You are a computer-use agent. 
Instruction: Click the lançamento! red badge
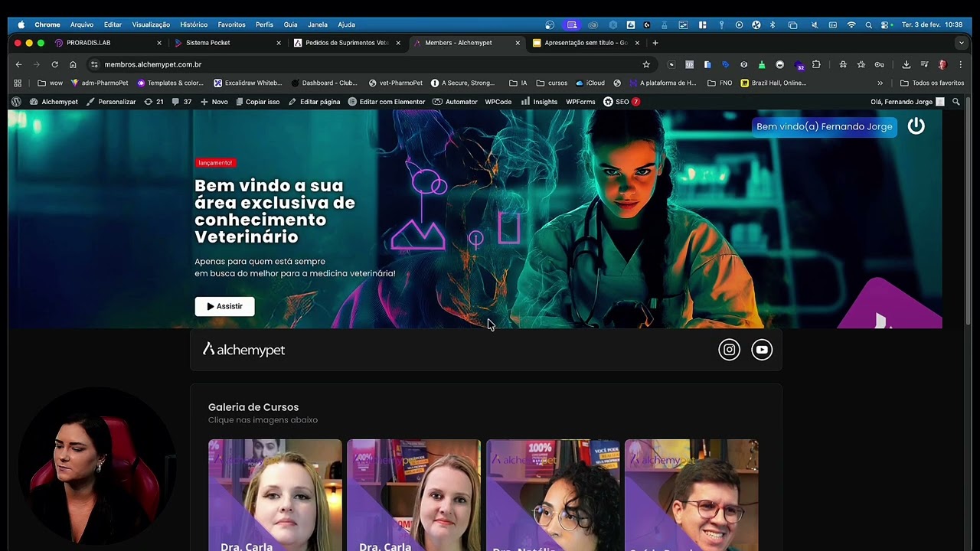coord(214,162)
